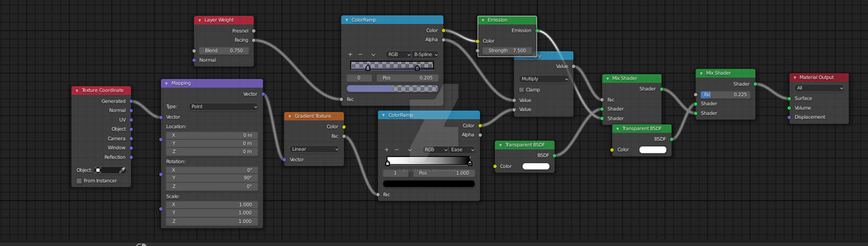
Task: Click the Volume input socket
Action: pyautogui.click(x=789, y=108)
